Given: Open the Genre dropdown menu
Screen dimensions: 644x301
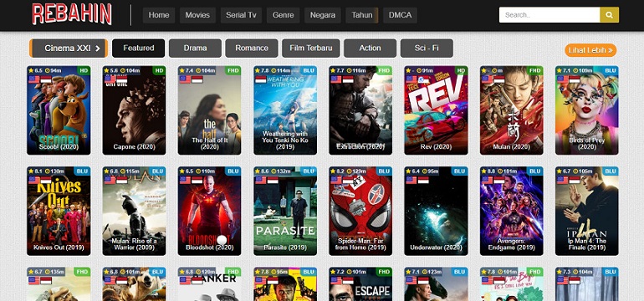Looking at the screenshot, I should pos(283,15).
